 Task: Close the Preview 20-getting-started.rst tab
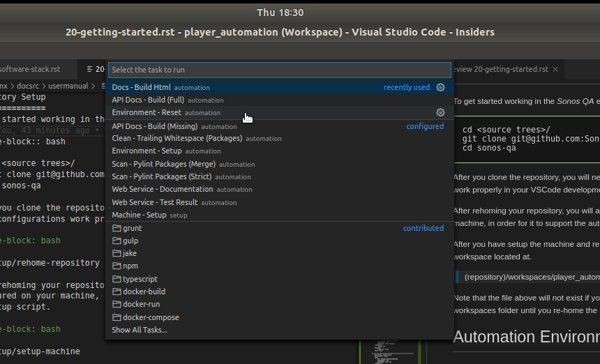point(555,69)
